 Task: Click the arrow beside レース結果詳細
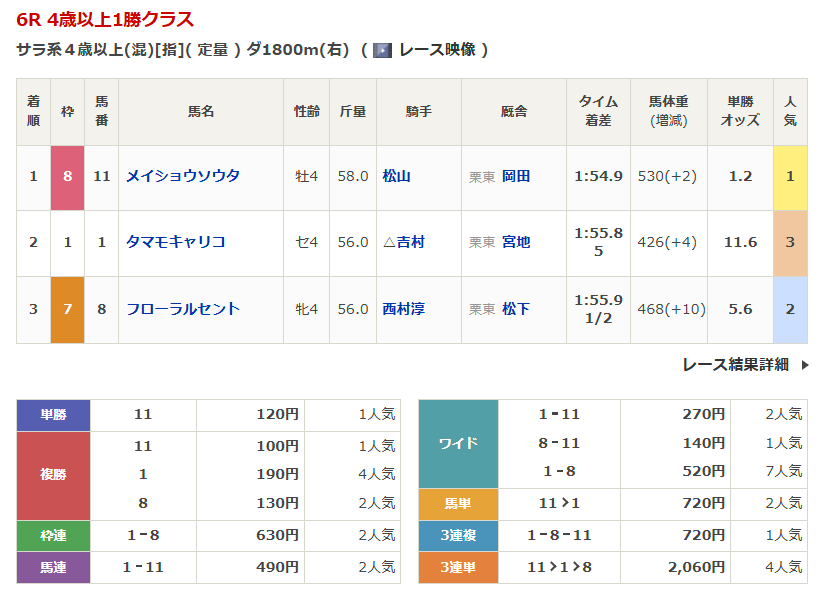coord(805,365)
